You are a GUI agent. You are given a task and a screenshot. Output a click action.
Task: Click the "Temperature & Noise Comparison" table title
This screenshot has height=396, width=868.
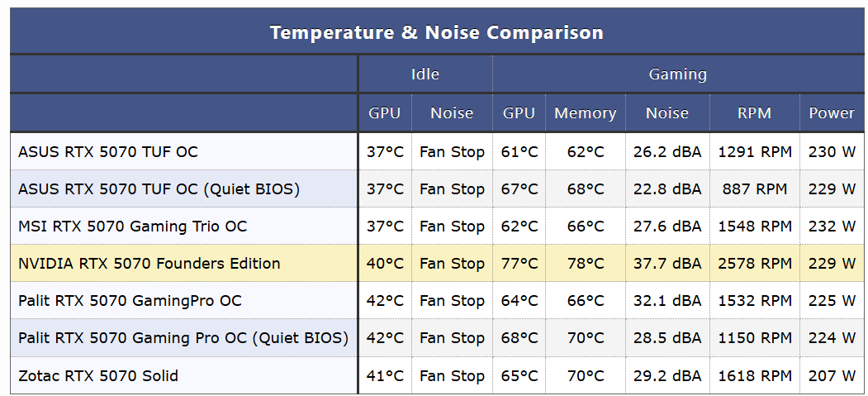tap(436, 33)
